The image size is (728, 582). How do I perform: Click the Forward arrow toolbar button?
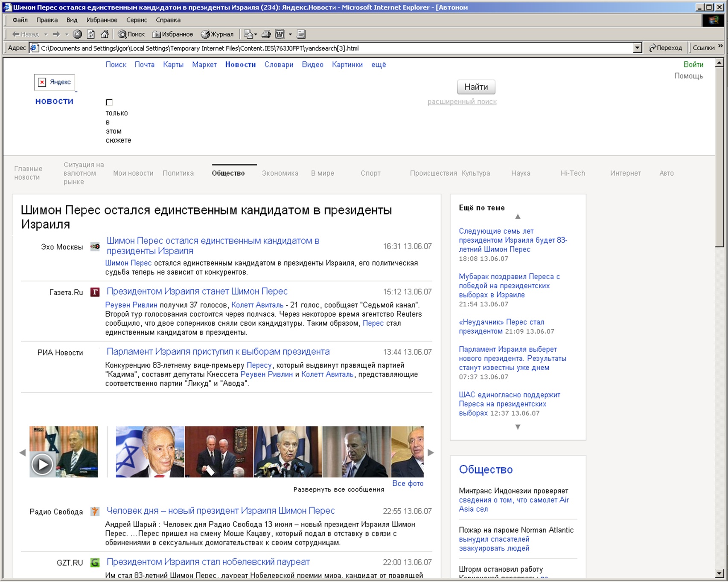[x=56, y=34]
